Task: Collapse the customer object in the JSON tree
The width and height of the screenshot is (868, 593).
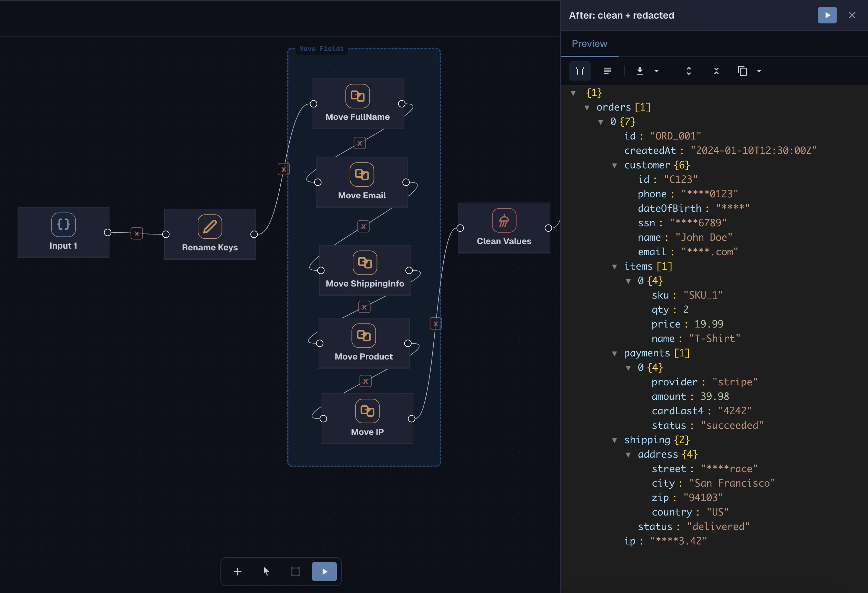Action: click(615, 165)
